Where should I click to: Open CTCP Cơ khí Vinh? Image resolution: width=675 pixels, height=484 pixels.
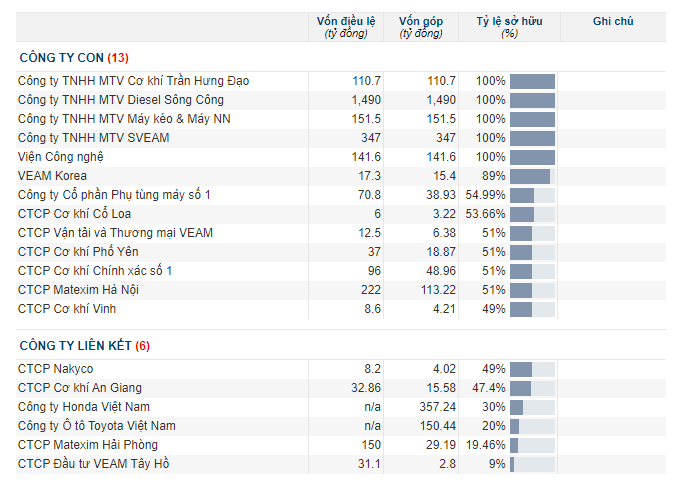[67, 309]
